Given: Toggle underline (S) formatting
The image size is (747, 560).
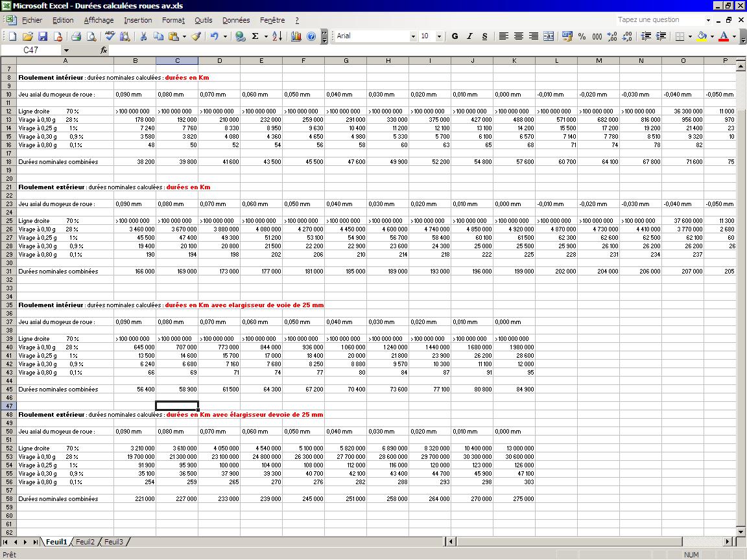Looking at the screenshot, I should (x=484, y=36).
